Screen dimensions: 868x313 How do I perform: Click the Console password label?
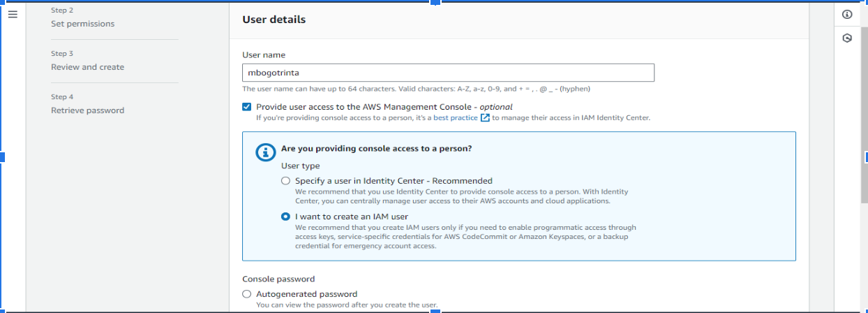[x=278, y=279]
